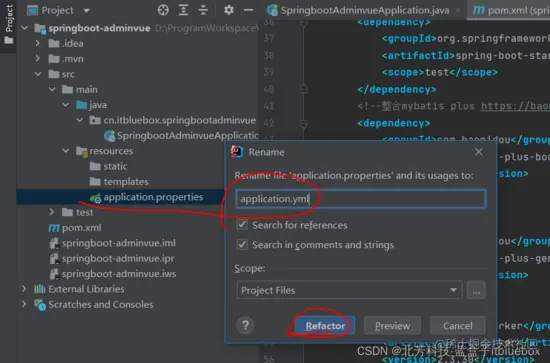Switch to the pom.xml editor tab
550x363 pixels.
(509, 10)
